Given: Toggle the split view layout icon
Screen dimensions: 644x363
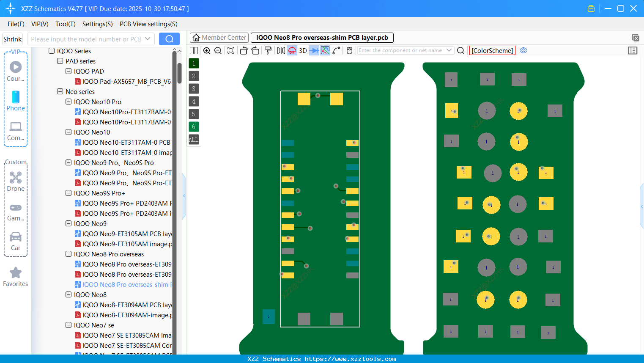Looking at the screenshot, I should [194, 51].
